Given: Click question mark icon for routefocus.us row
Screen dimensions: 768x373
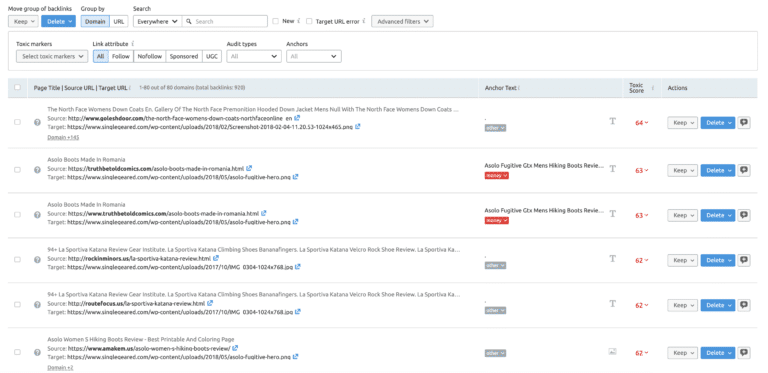Looking at the screenshot, I should [x=37, y=304].
